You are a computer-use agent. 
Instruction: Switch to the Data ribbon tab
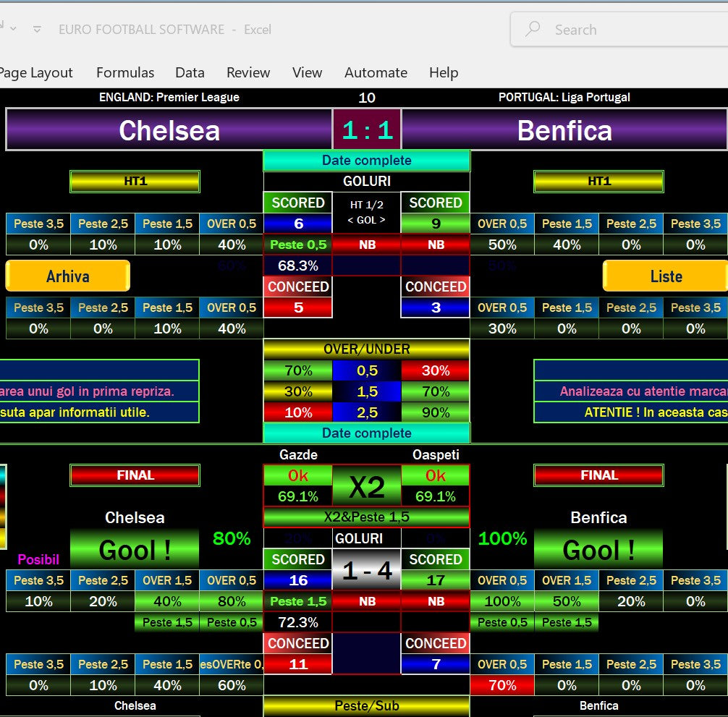190,72
